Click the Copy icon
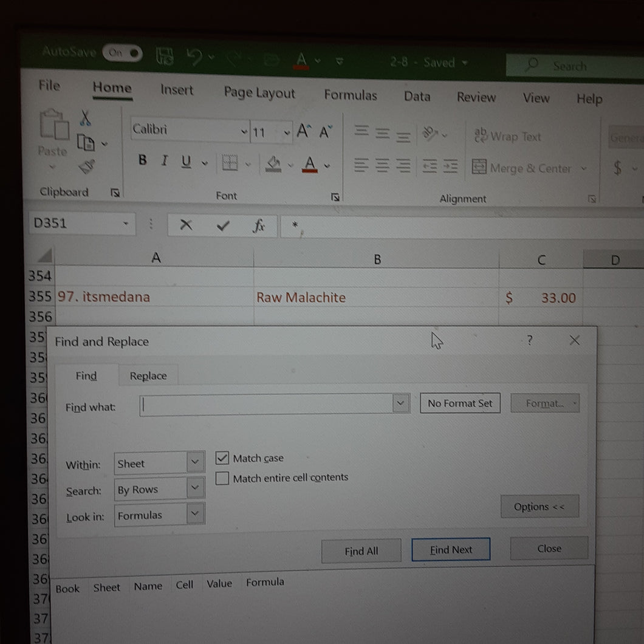Viewport: 644px width, 644px height. coord(86,143)
